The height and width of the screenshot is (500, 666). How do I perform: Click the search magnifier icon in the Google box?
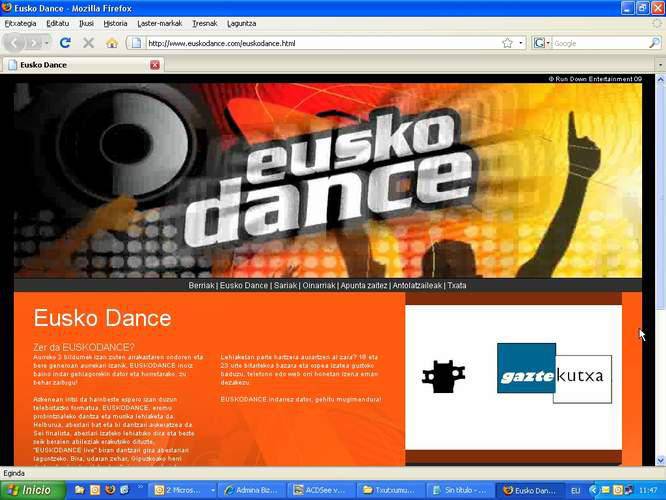(655, 43)
